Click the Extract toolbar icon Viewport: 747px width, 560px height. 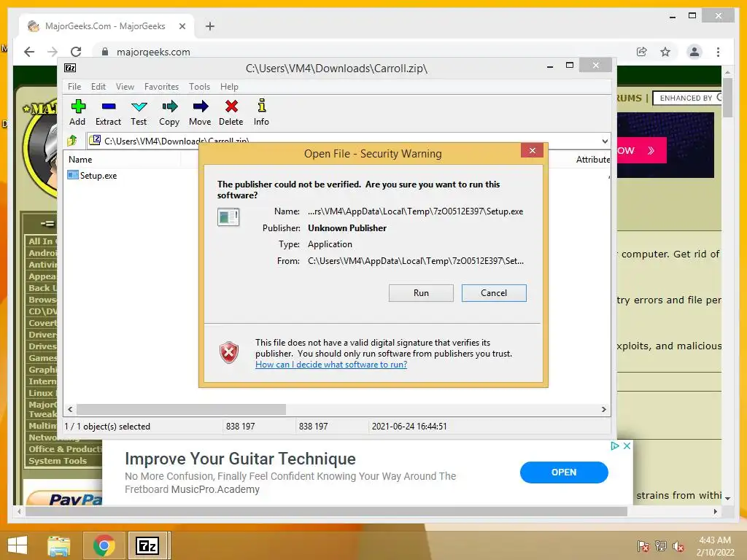click(109, 106)
